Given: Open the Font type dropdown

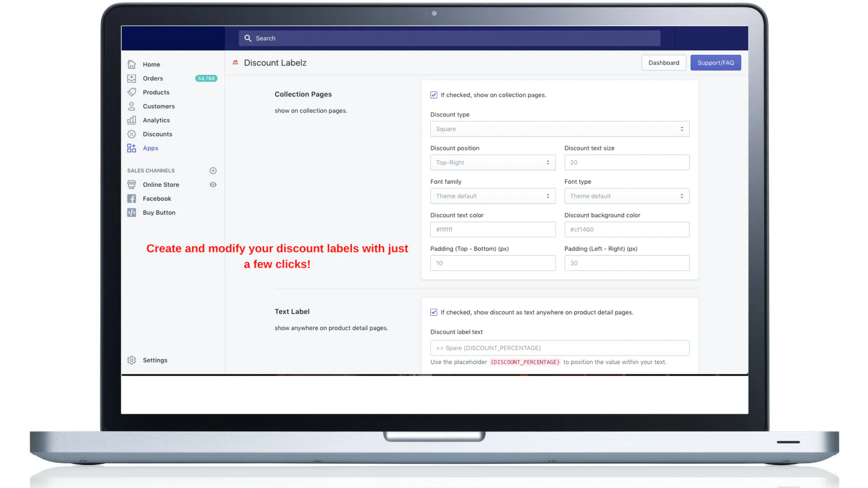Looking at the screenshot, I should point(627,196).
